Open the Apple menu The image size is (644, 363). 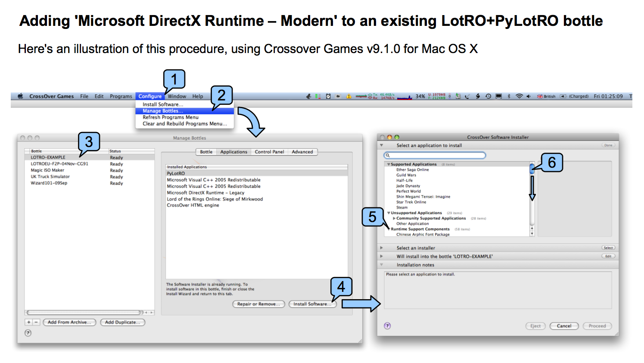pos(20,96)
